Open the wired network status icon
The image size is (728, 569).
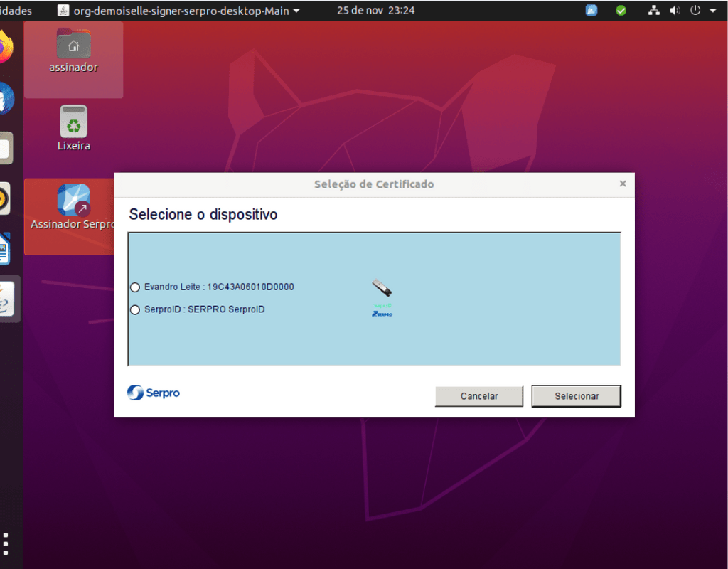654,10
